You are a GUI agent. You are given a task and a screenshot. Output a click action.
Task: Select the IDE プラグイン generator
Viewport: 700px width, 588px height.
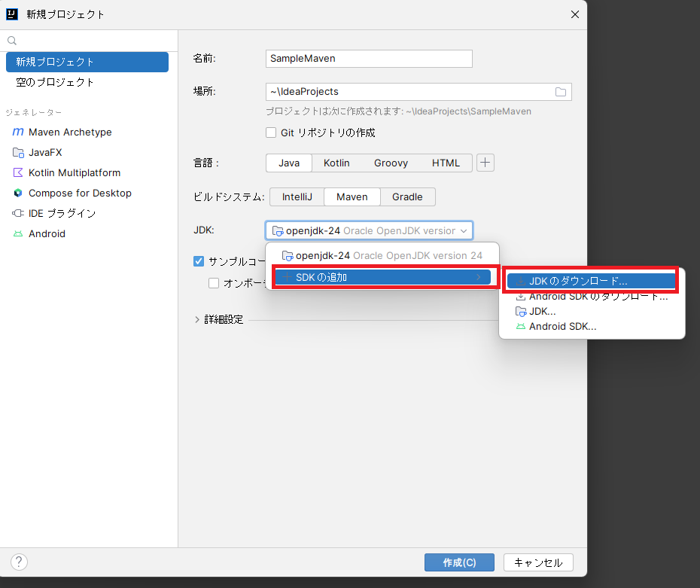point(87,213)
